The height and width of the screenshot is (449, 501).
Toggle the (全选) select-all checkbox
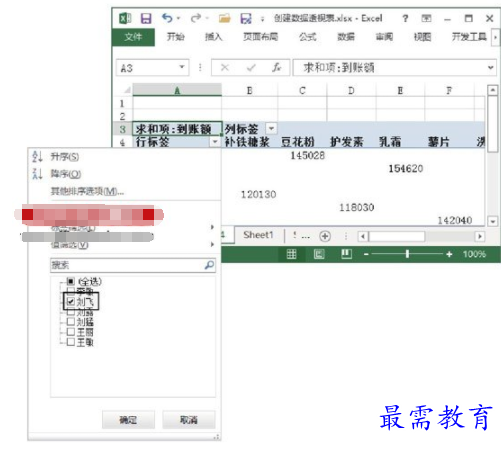pos(71,281)
